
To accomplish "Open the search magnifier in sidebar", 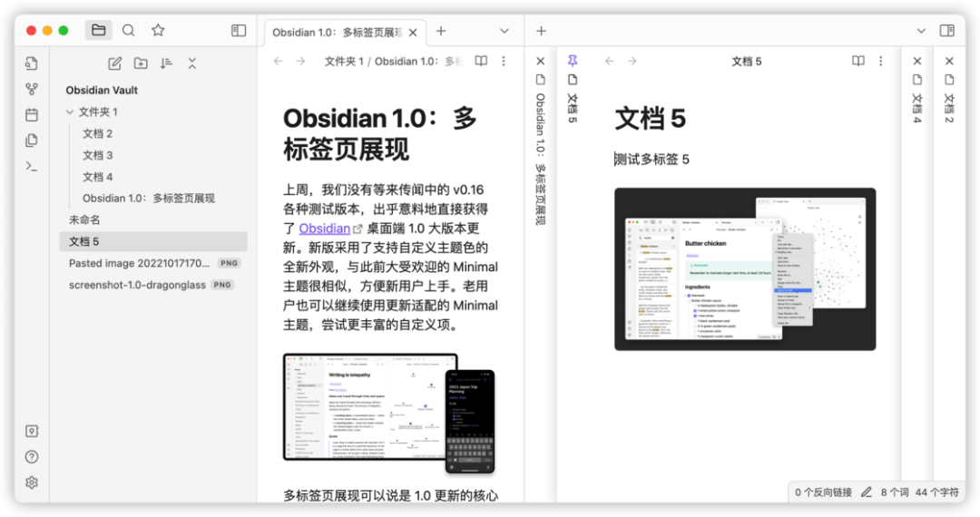I will click(x=128, y=30).
